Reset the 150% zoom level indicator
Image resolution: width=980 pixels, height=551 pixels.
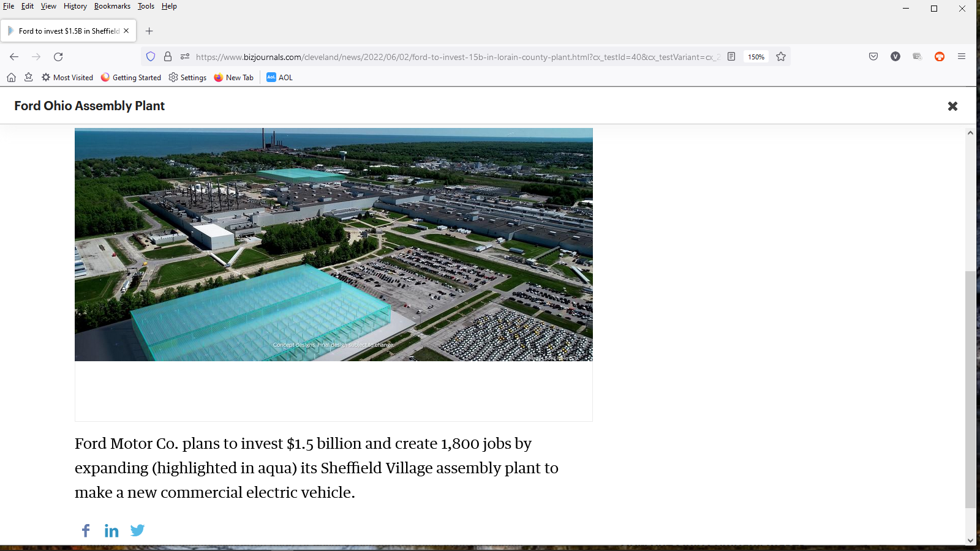point(756,57)
